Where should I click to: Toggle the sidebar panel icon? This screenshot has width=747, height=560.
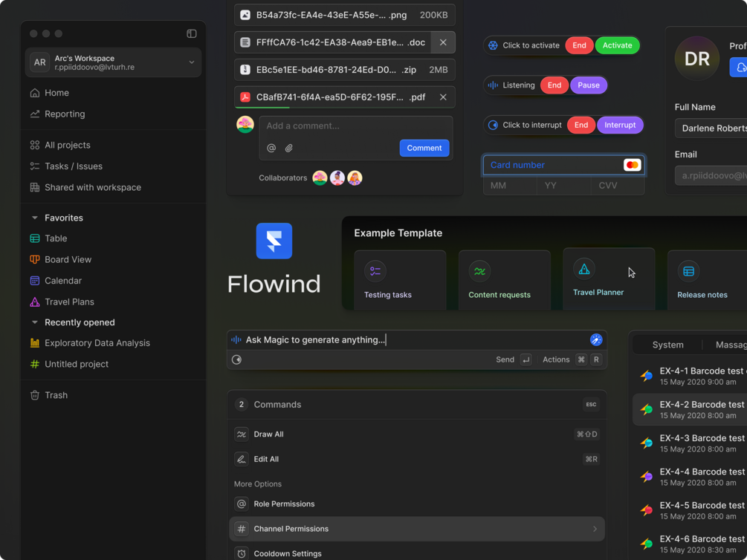point(192,33)
